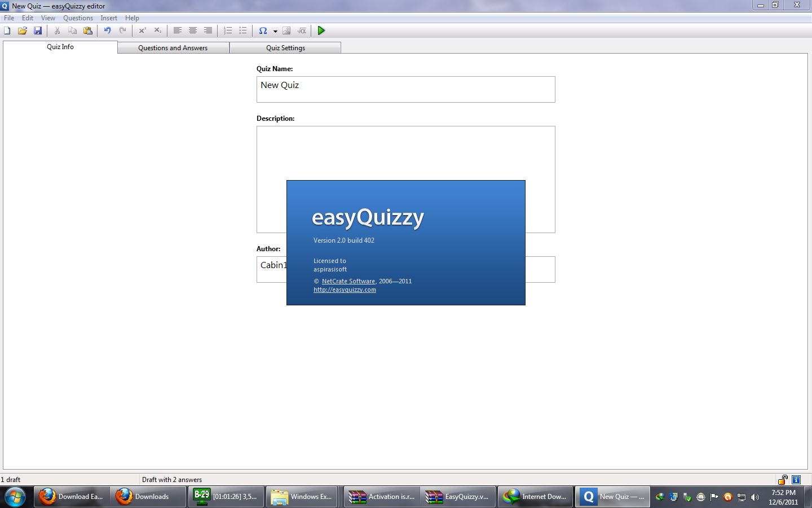Edit the Quiz Name field
The width and height of the screenshot is (812, 508).
pyautogui.click(x=405, y=89)
